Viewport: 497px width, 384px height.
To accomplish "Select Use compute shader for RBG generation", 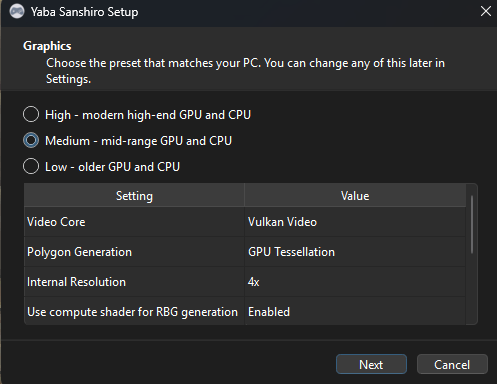I will (x=134, y=311).
